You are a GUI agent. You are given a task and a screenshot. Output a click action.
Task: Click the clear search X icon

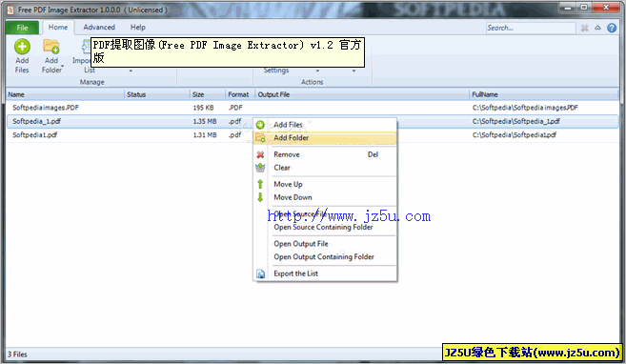click(584, 28)
